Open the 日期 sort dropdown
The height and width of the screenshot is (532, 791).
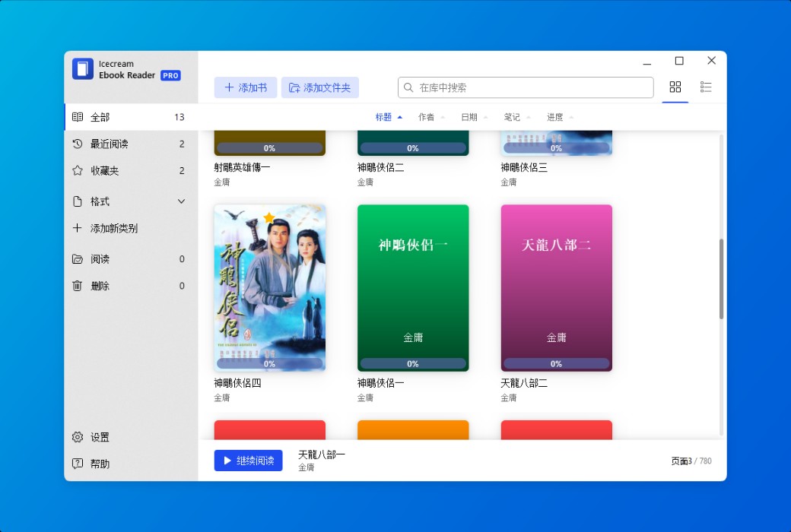pos(472,116)
